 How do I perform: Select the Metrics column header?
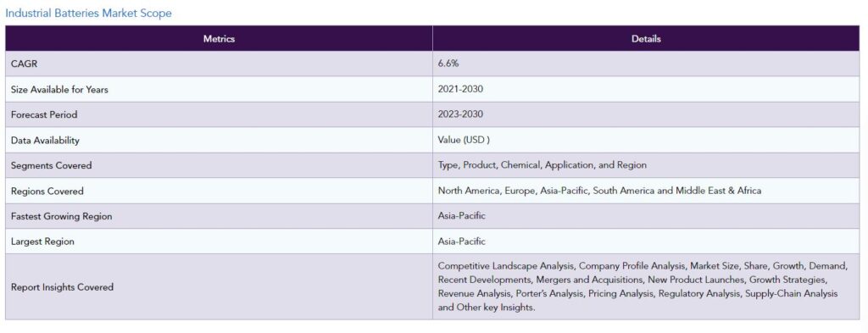click(220, 39)
